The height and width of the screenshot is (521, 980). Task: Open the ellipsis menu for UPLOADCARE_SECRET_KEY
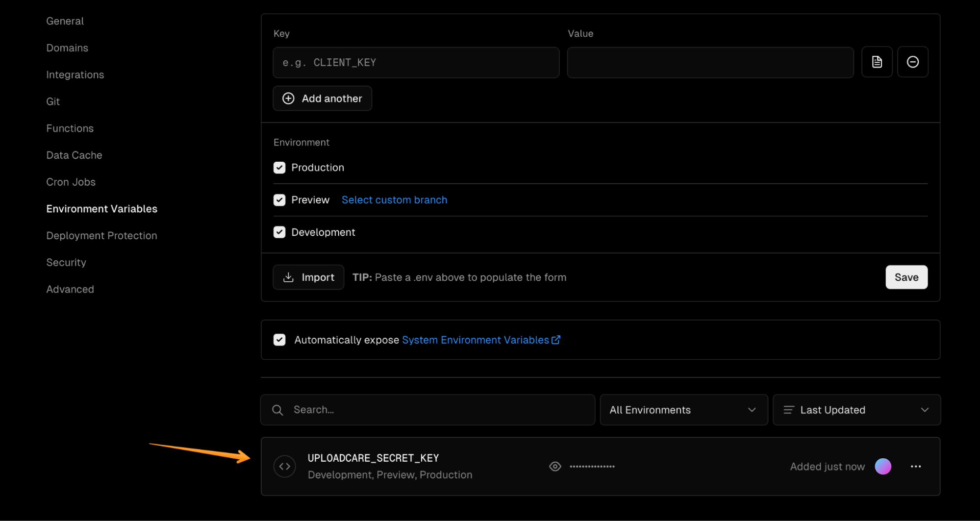pos(915,466)
